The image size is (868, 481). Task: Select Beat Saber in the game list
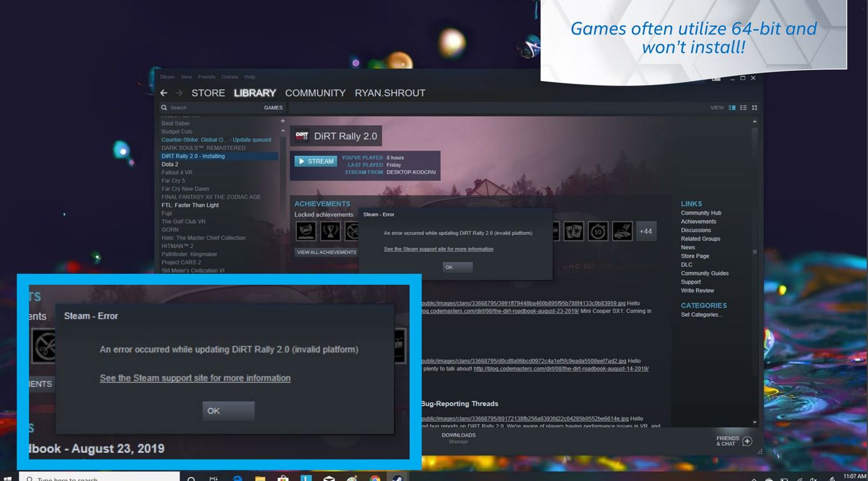[x=176, y=123]
